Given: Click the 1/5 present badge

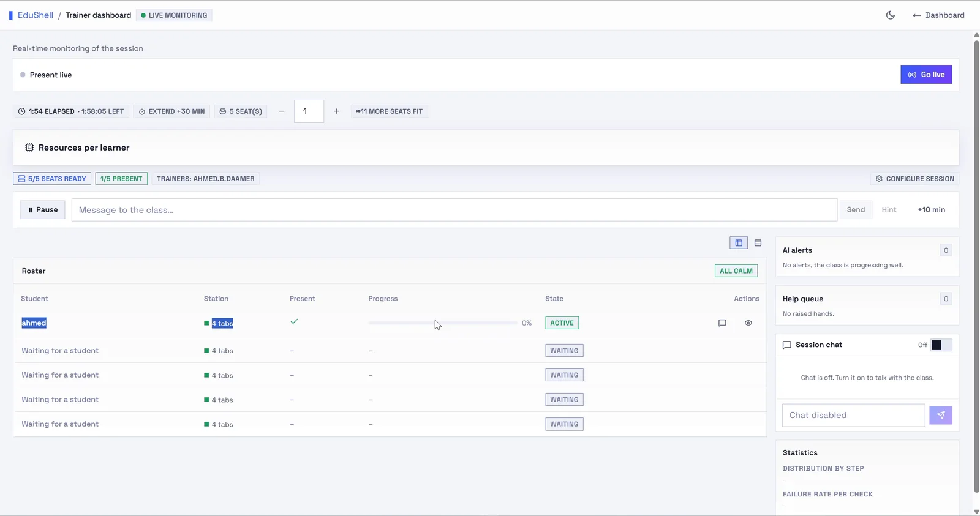Looking at the screenshot, I should coord(121,179).
